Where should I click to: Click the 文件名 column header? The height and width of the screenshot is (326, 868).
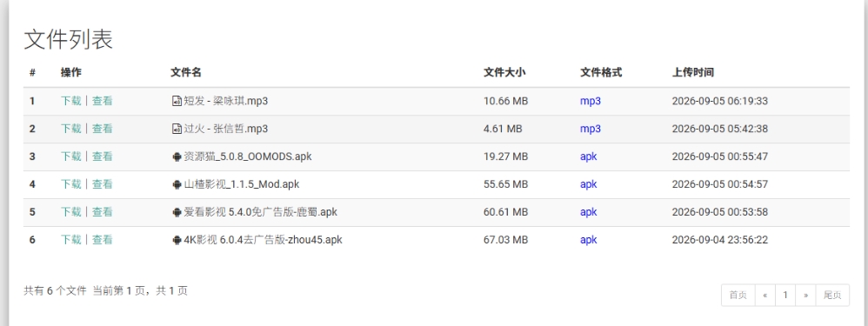186,72
